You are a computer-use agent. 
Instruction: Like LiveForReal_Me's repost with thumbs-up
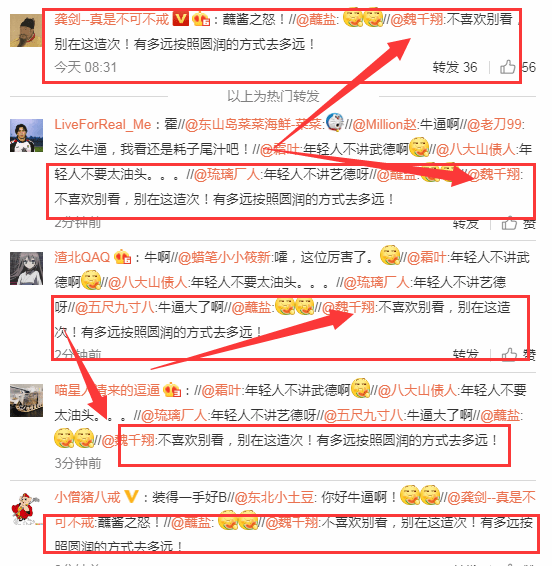pos(509,224)
